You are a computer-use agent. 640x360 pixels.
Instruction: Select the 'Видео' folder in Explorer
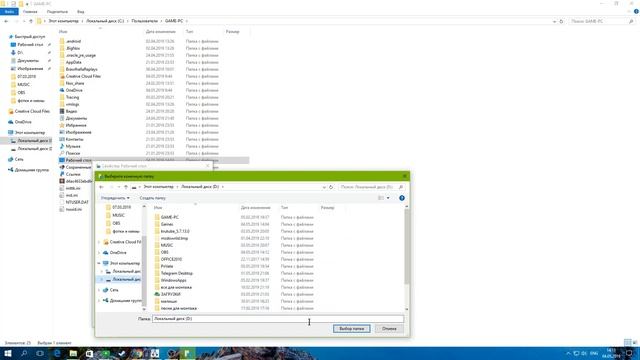pyautogui.click(x=71, y=111)
